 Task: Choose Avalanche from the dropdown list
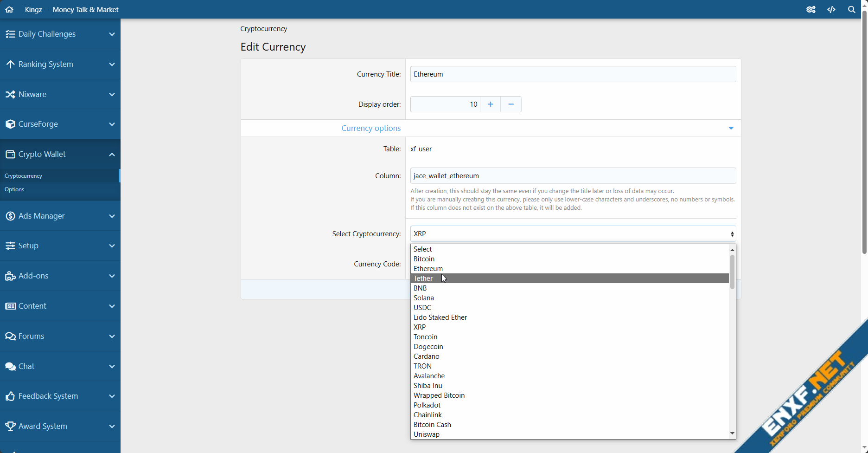click(569, 376)
